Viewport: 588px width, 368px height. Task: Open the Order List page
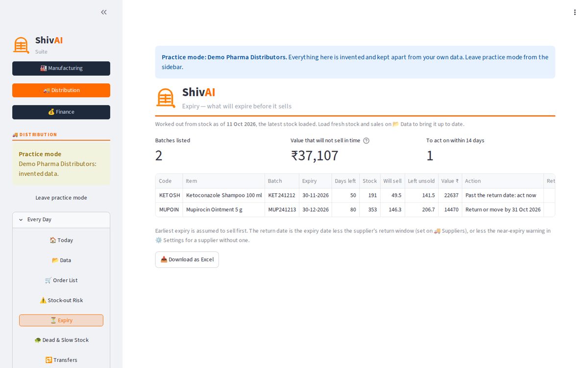click(x=61, y=281)
